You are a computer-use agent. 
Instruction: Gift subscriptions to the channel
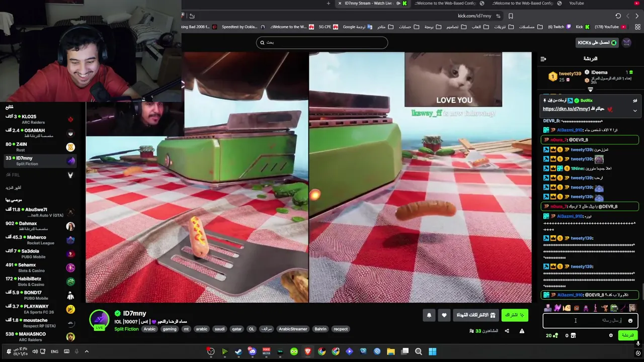click(475, 315)
